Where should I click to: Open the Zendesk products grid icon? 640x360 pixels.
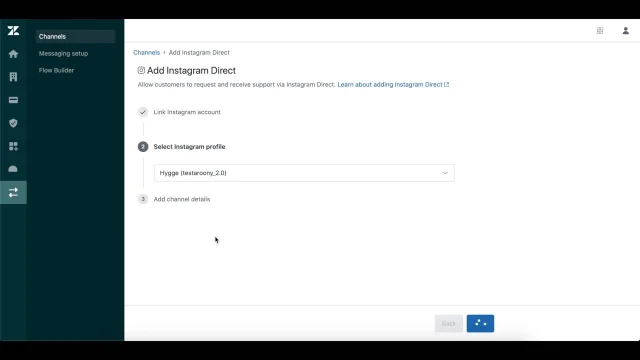(600, 31)
